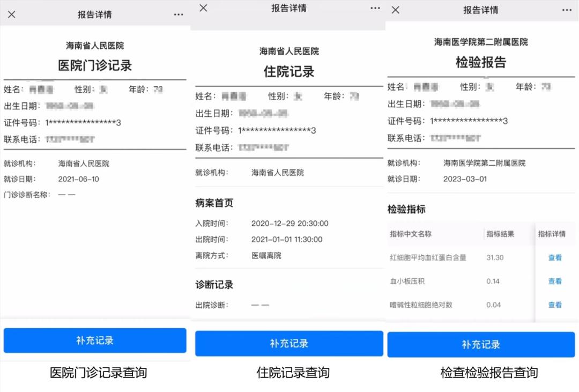View details for 红细胞平均血红蛋白含量
The image size is (579, 392).
(x=555, y=257)
